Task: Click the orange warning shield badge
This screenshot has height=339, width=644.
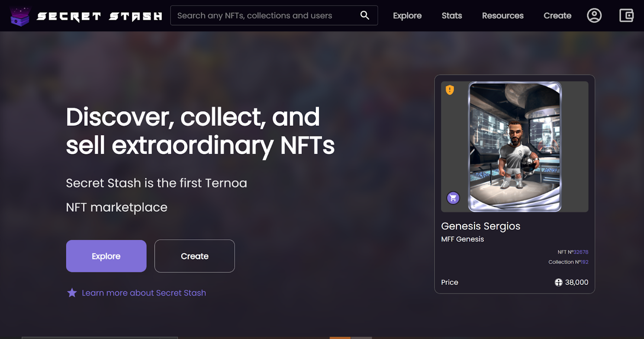Action: point(450,90)
